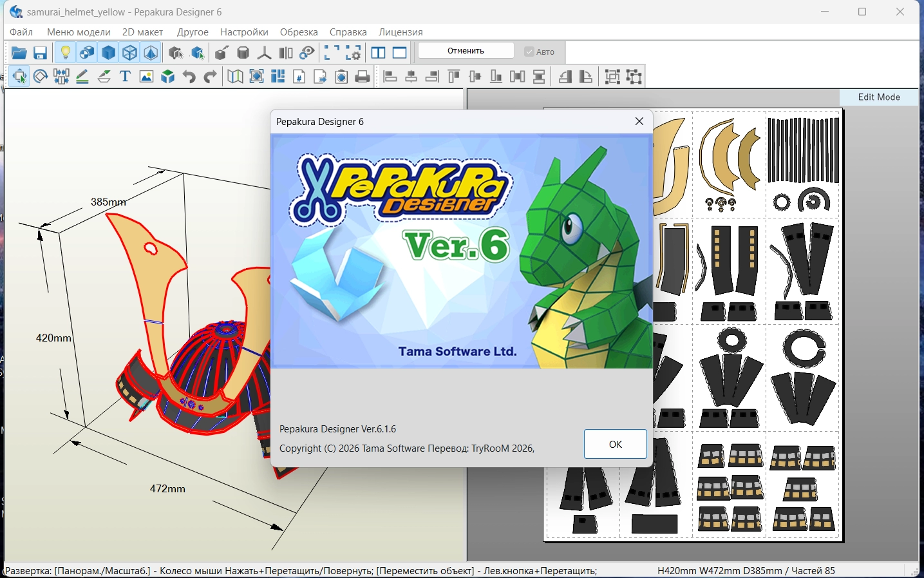Open the Настройки menu
The width and height of the screenshot is (924, 578).
[244, 32]
